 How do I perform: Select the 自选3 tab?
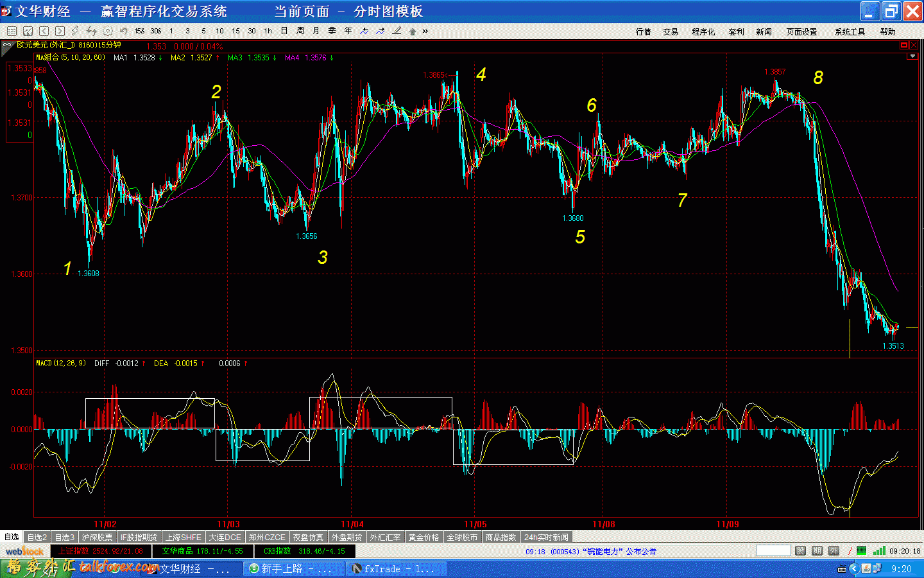coord(64,537)
